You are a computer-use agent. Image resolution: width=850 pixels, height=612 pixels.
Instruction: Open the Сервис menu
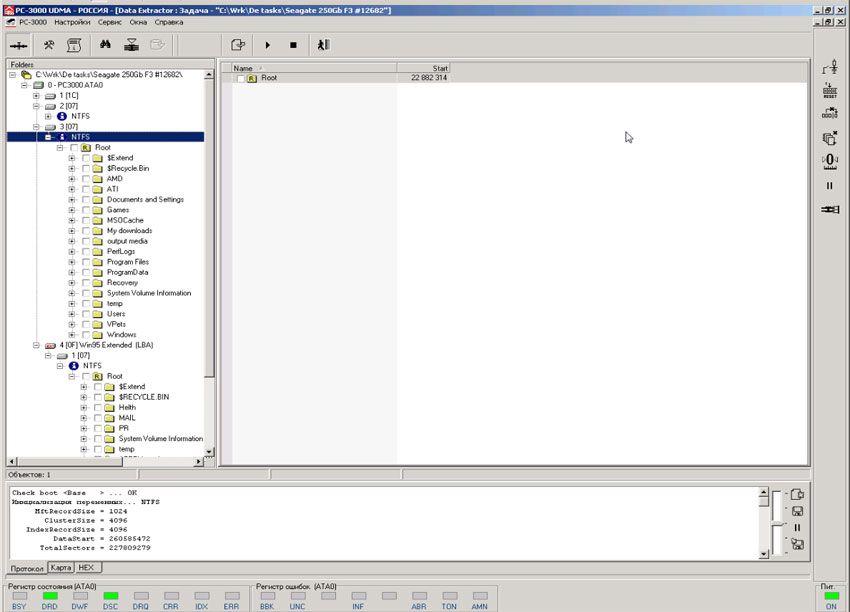point(109,21)
